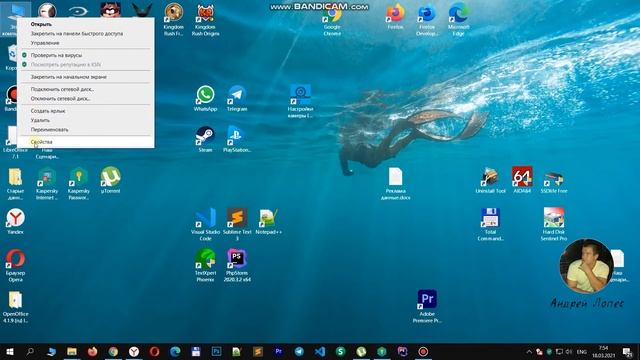Open WhatsApp desktop shortcut
This screenshot has height=360, width=640.
point(205,98)
